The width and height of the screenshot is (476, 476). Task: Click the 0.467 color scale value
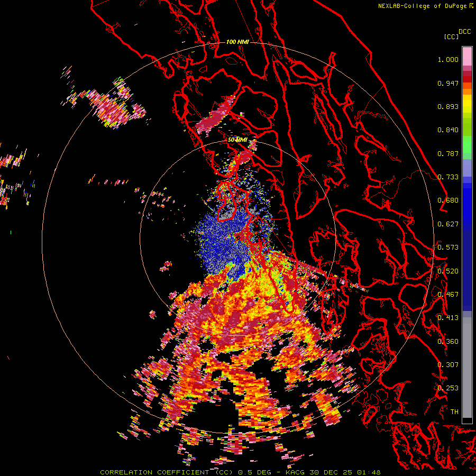(x=448, y=295)
